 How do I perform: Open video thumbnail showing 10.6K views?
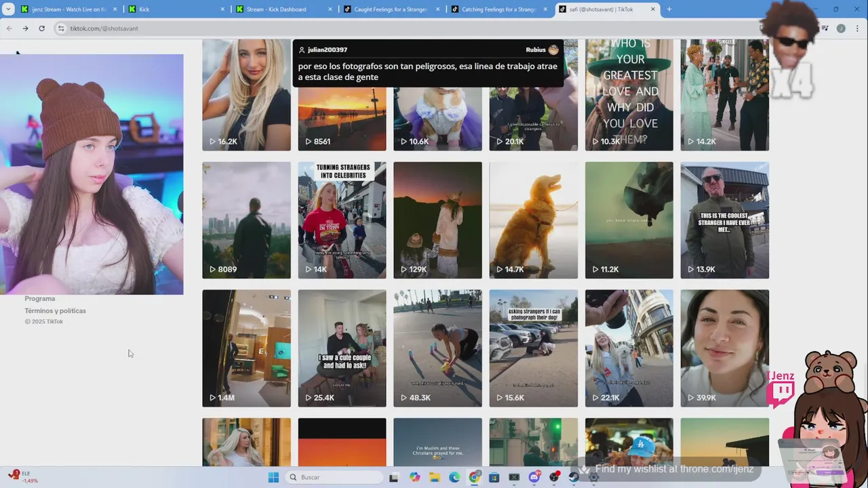(437, 119)
